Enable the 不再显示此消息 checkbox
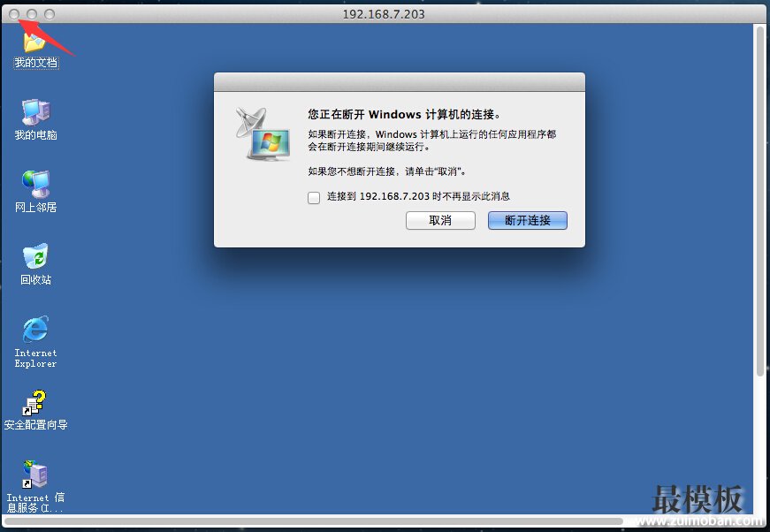The height and width of the screenshot is (532, 770). tap(314, 197)
